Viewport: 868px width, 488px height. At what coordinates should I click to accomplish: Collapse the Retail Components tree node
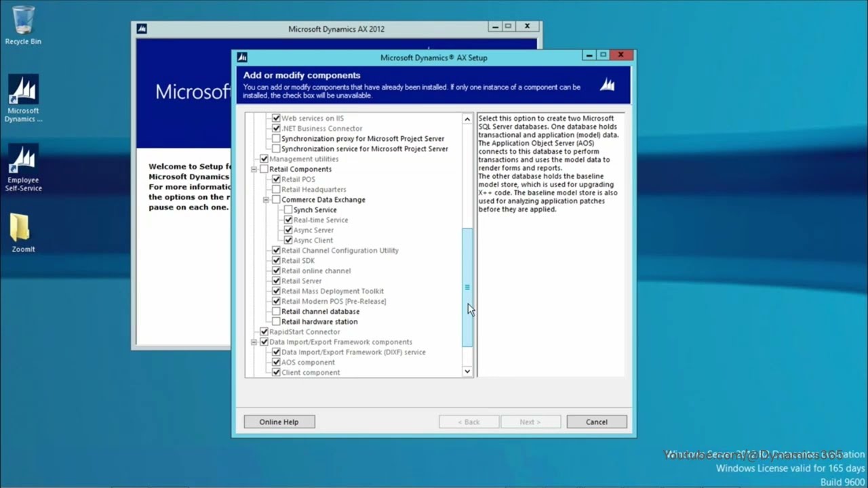coord(254,169)
